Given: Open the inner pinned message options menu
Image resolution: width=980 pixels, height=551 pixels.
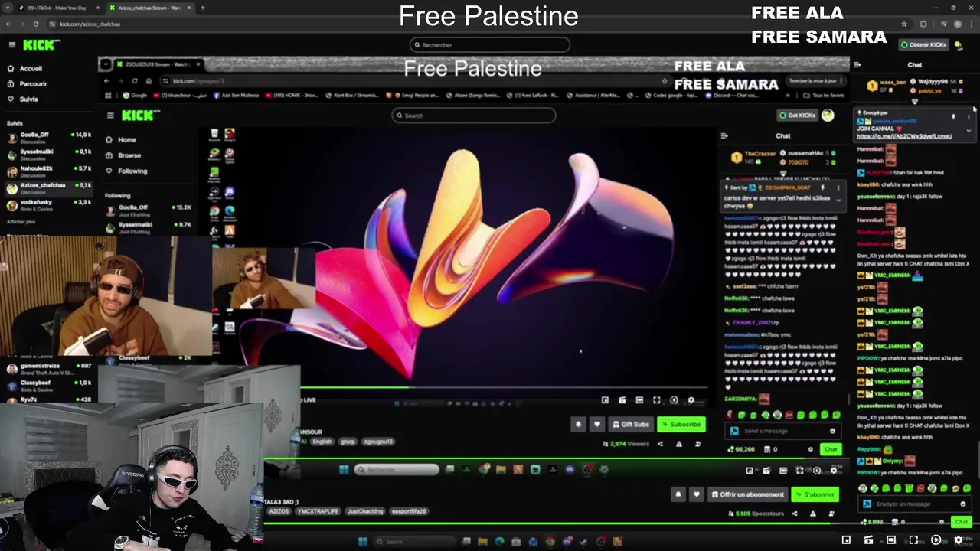Looking at the screenshot, I should pos(838,187).
